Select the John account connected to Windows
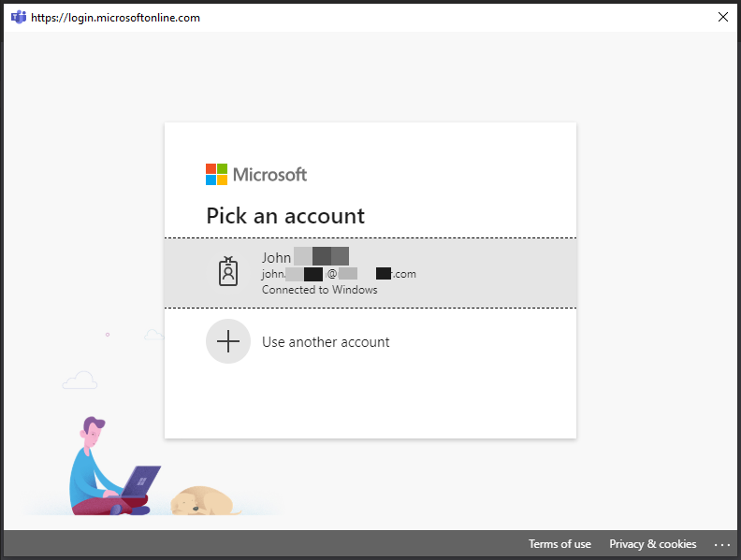Screen dimensions: 741x560 [370, 273]
